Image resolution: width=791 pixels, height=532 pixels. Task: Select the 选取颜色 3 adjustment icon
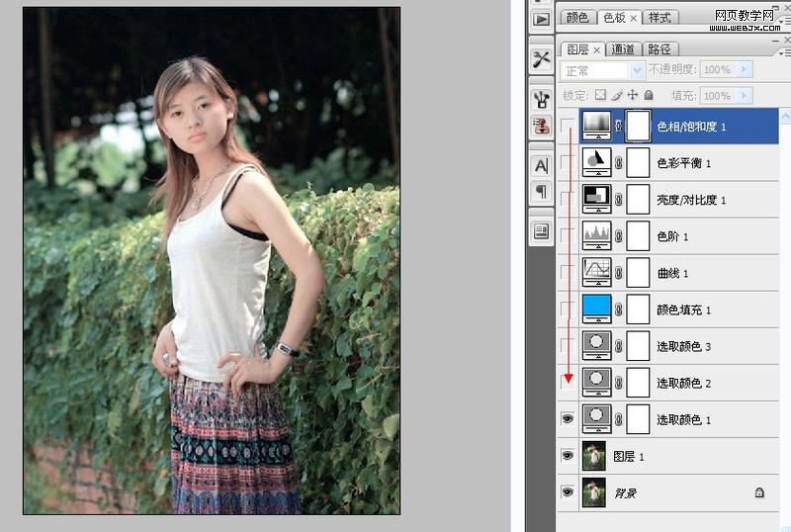(x=597, y=346)
